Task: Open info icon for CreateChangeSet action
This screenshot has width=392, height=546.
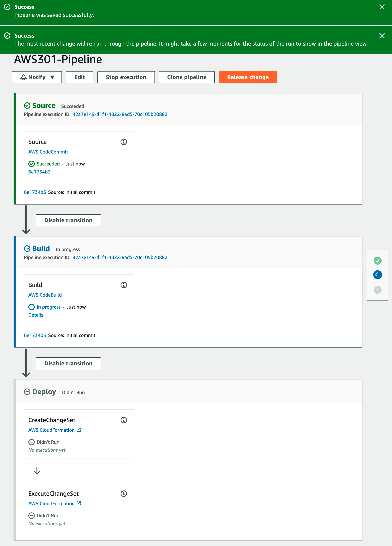Action: coord(124,420)
